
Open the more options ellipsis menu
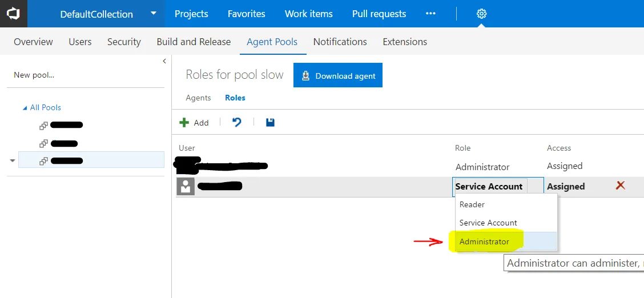point(430,14)
